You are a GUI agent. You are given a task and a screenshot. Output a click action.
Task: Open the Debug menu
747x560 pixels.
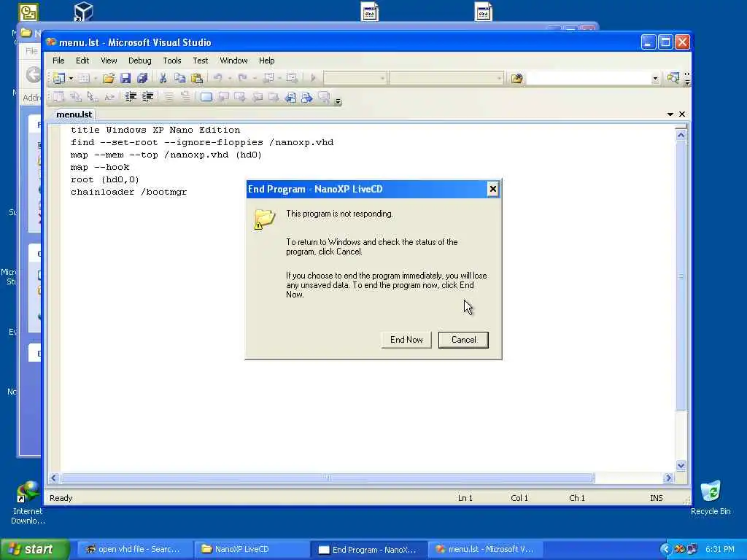click(139, 61)
